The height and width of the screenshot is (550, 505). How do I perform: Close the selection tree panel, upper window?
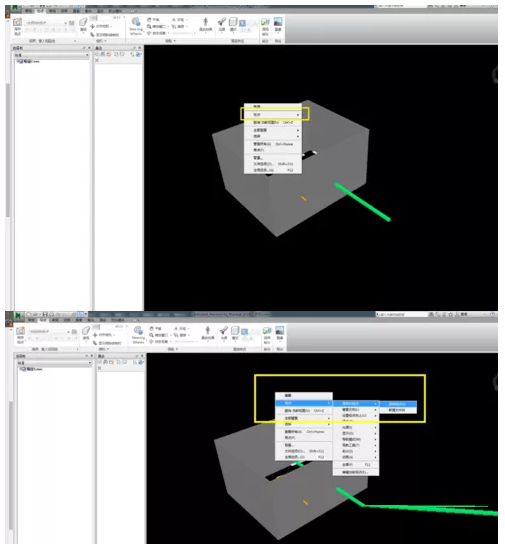[89, 48]
